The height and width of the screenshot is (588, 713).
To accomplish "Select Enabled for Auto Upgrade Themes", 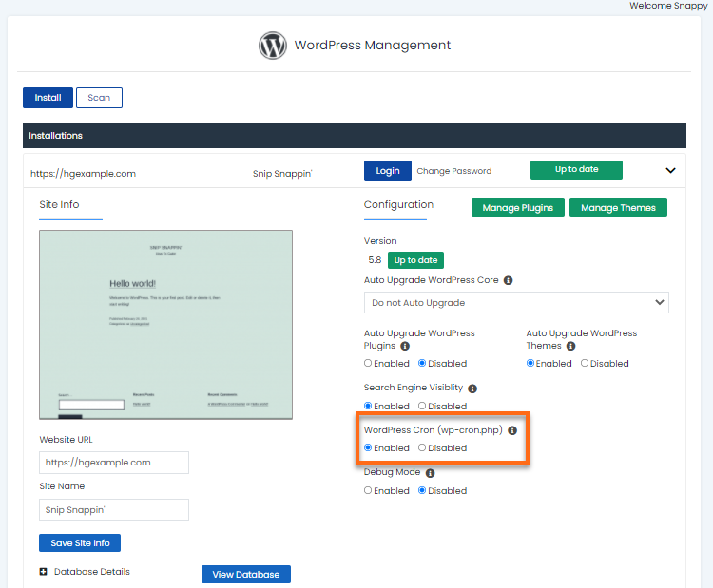I will click(x=530, y=363).
